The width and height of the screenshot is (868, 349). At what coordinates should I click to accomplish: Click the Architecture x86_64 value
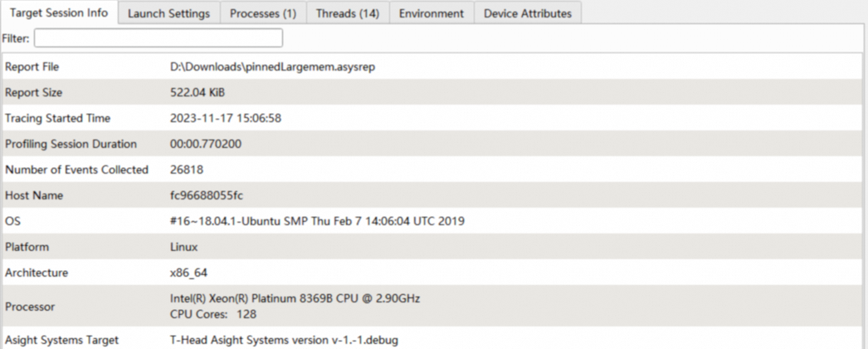point(188,273)
